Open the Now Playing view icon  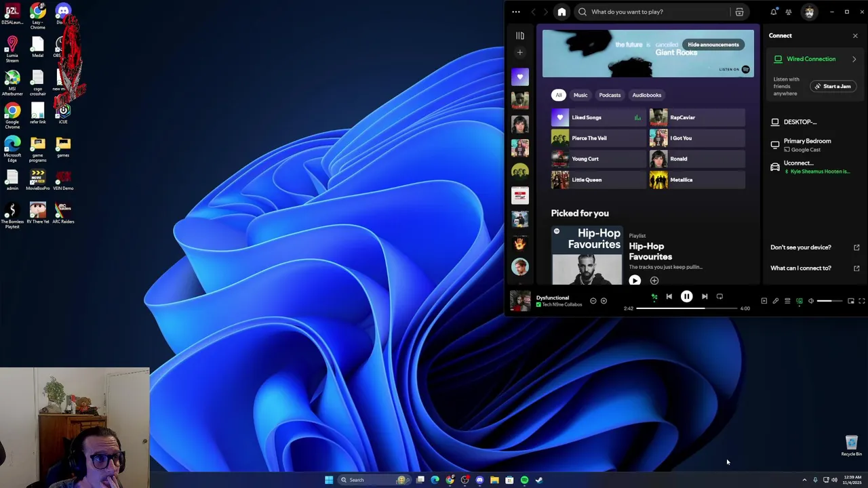(x=764, y=301)
